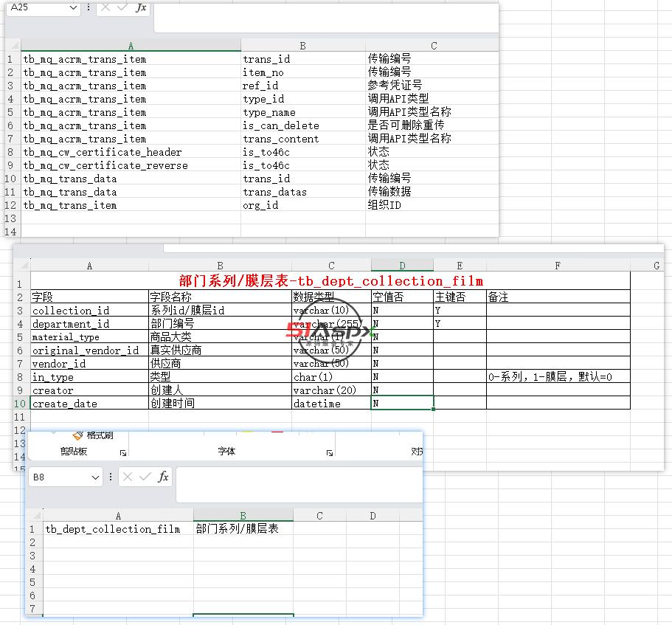Select column D header above 空值否
672x625 pixels.
(x=402, y=266)
